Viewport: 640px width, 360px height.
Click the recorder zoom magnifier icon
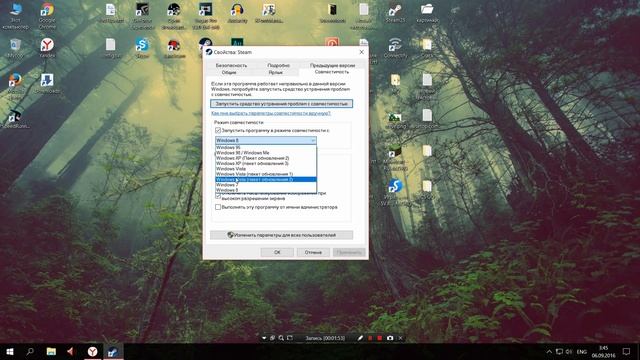pos(281,338)
